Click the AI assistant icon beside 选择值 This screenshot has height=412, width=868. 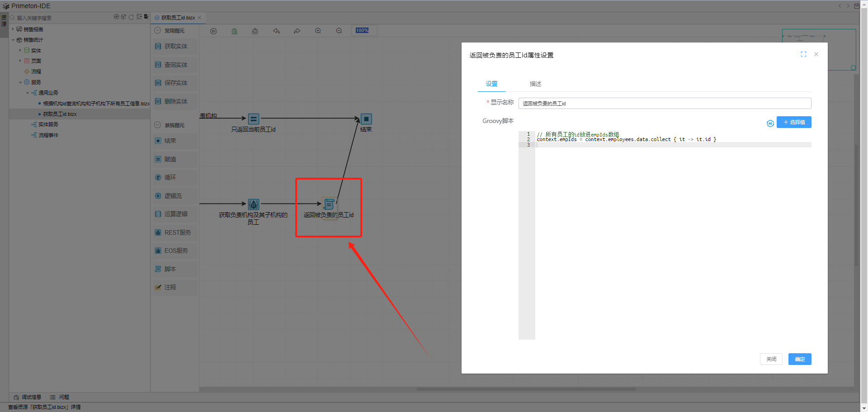coord(770,123)
